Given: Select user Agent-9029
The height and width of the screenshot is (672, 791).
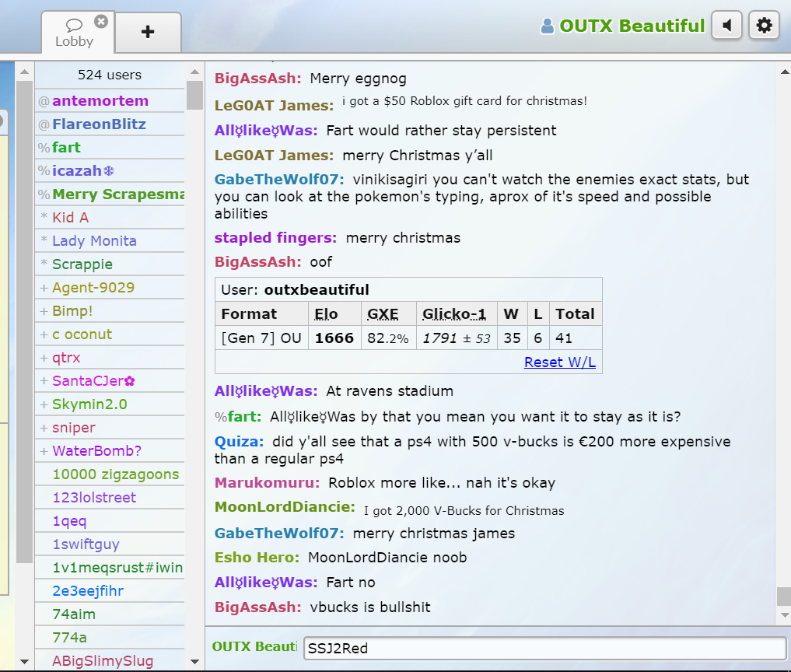Looking at the screenshot, I should (x=110, y=288).
